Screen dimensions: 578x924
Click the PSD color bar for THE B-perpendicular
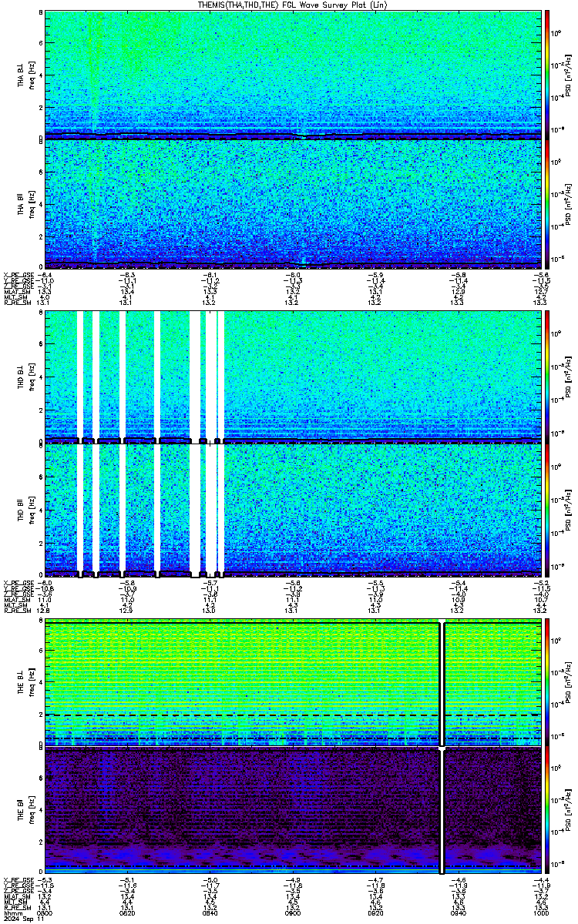point(547,683)
